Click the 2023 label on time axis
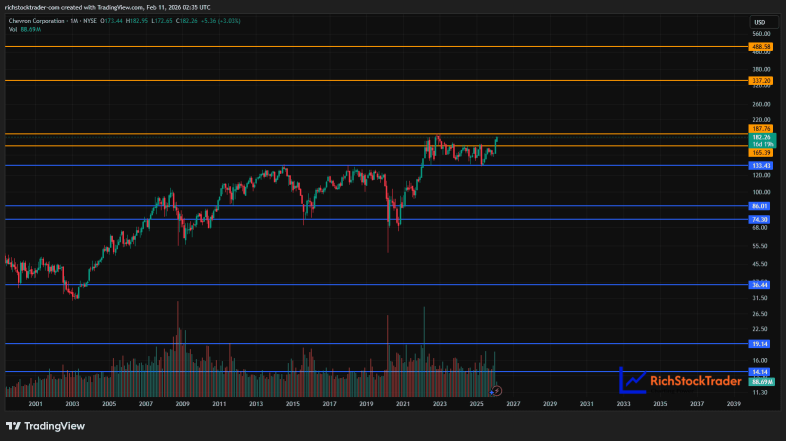786x441 pixels. 440,404
